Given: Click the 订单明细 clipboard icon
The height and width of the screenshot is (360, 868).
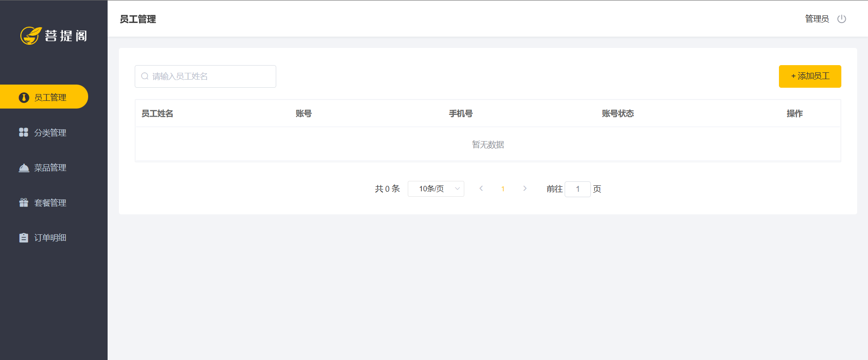Looking at the screenshot, I should point(24,237).
